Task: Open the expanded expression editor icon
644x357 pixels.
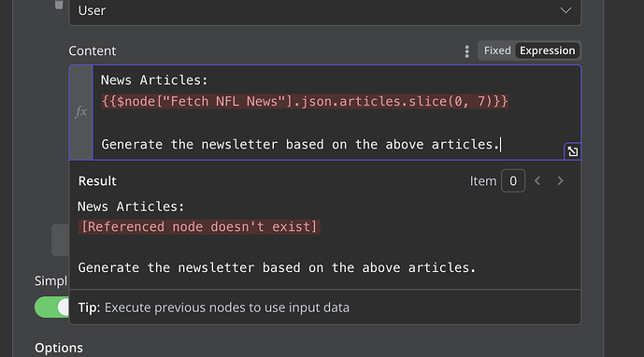Action: 573,151
